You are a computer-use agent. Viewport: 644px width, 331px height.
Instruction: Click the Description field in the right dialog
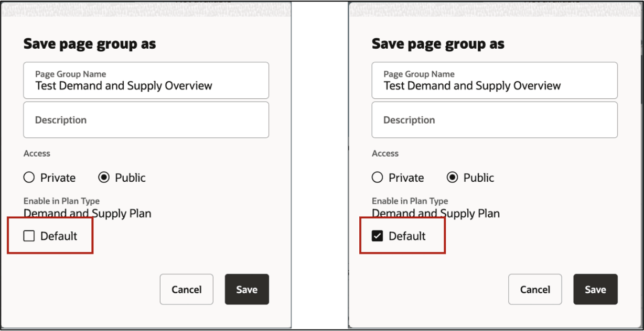tap(494, 119)
